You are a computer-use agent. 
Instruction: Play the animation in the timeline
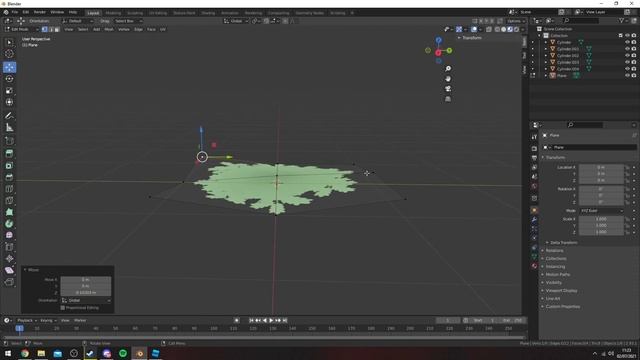(x=271, y=320)
